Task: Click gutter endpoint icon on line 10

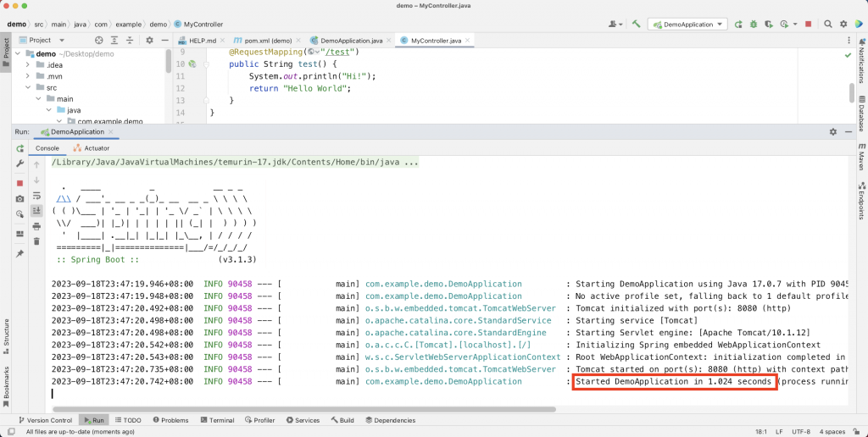Action: pyautogui.click(x=192, y=64)
